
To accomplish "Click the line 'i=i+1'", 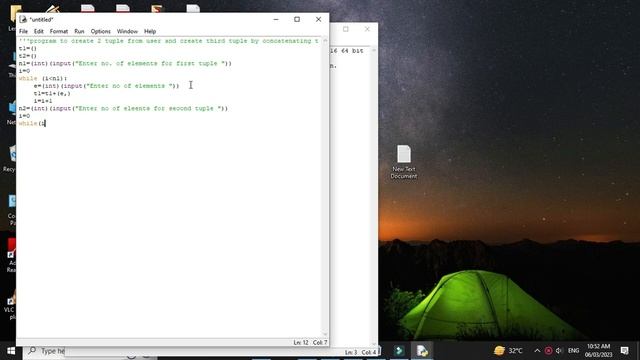I will tap(43, 101).
